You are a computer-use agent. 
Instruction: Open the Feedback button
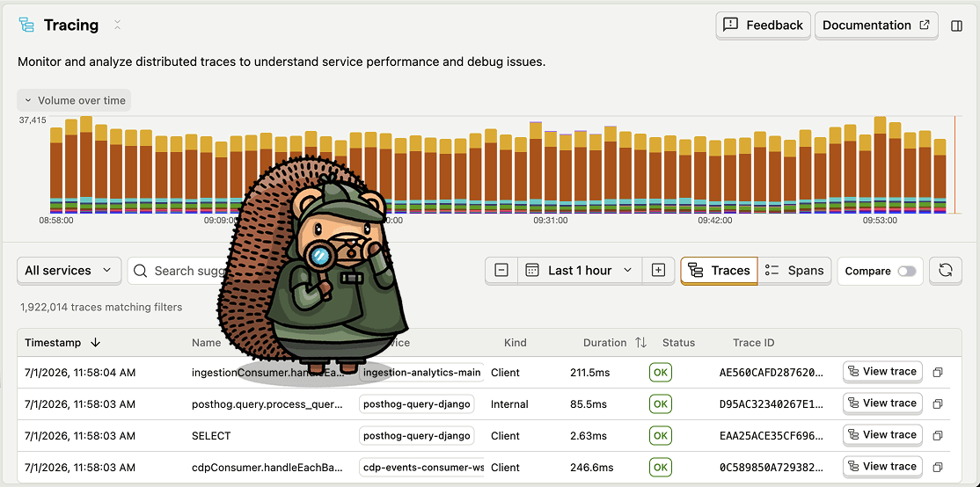coord(763,25)
